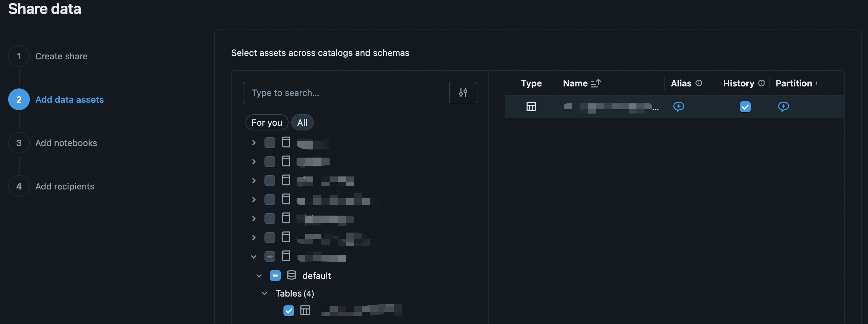Viewport: 868px width, 324px height.
Task: Go to the Add recipients step
Action: click(65, 186)
